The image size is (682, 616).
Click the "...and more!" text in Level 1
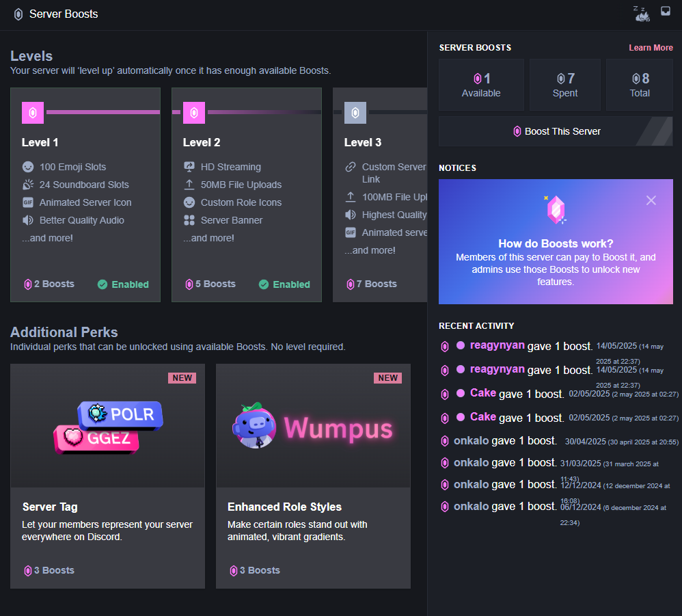(47, 239)
